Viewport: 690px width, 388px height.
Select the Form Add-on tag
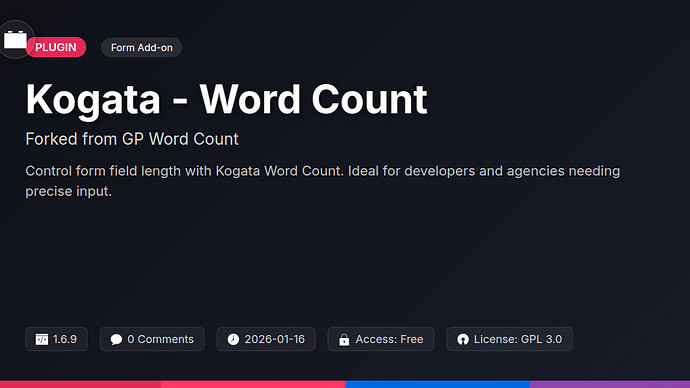142,48
